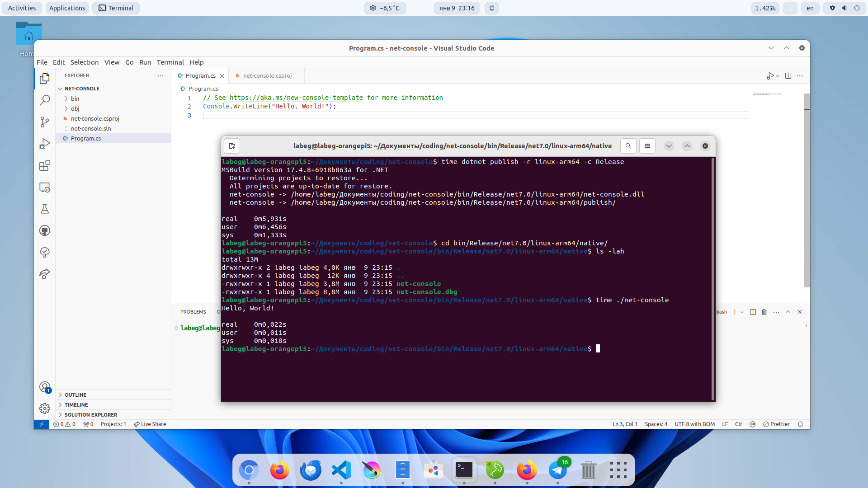868x488 pixels.
Task: Open the Testing beaker icon in sidebar
Action: click(x=45, y=209)
